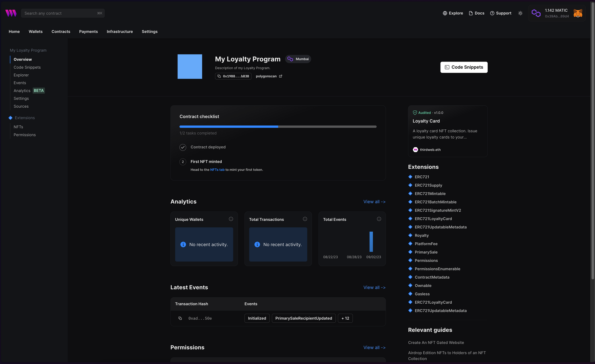Open polygonscan via the external link icon
The image size is (595, 364).
tap(281, 76)
